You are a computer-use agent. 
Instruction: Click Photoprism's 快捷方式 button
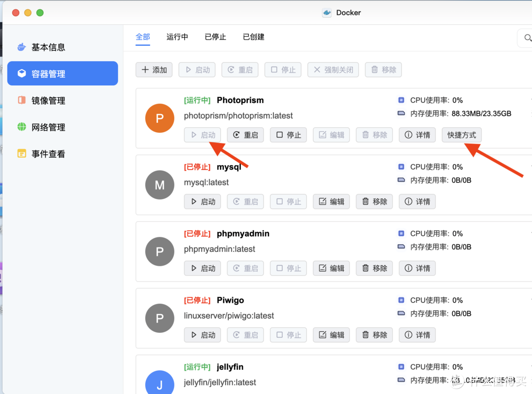click(x=462, y=135)
